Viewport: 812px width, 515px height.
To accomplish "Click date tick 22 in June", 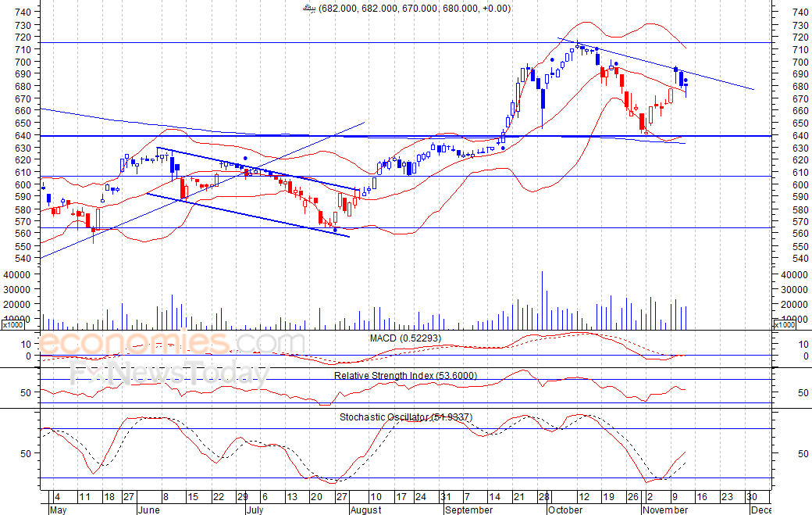I will [219, 497].
